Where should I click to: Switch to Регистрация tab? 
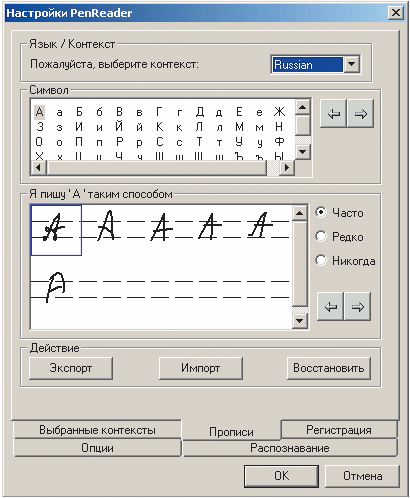point(339,430)
